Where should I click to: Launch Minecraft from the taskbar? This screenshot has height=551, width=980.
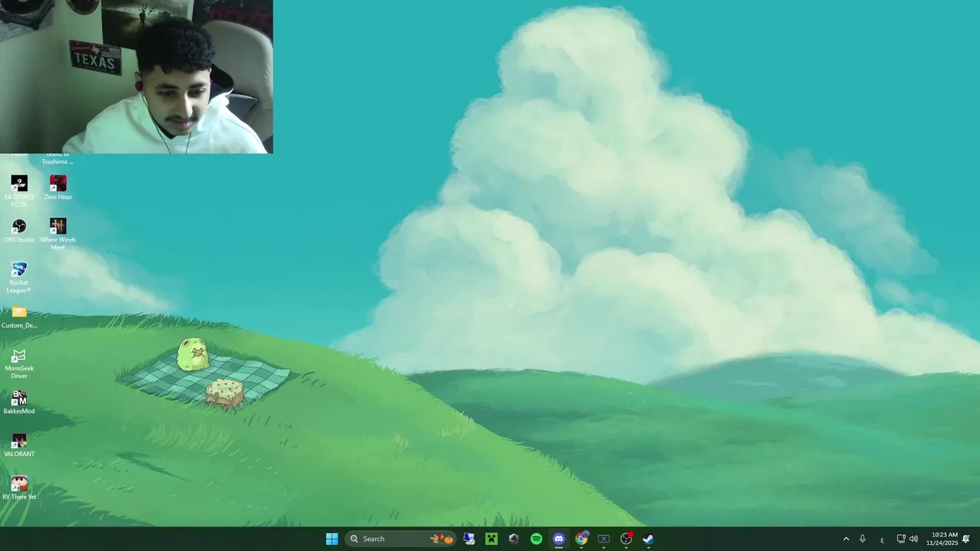pos(492,539)
